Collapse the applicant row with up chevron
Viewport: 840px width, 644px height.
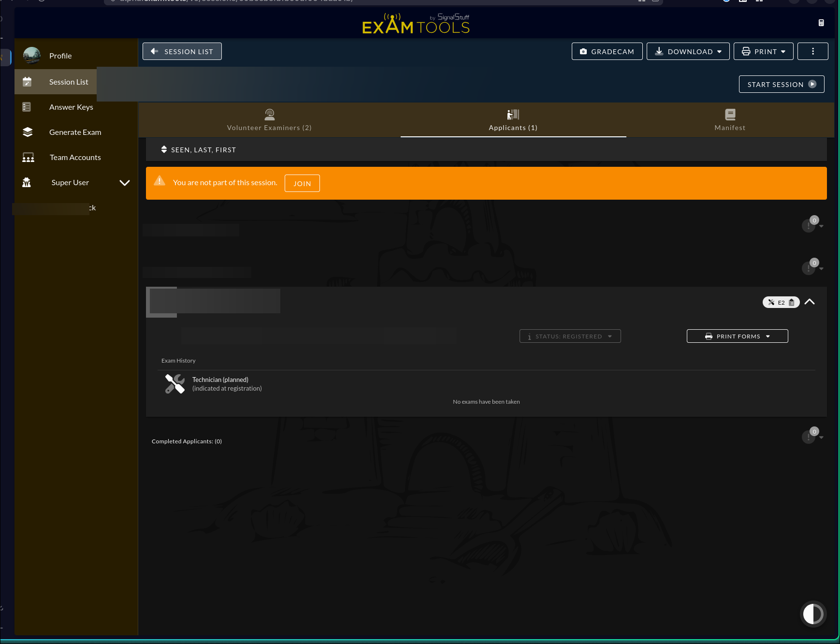coord(810,302)
